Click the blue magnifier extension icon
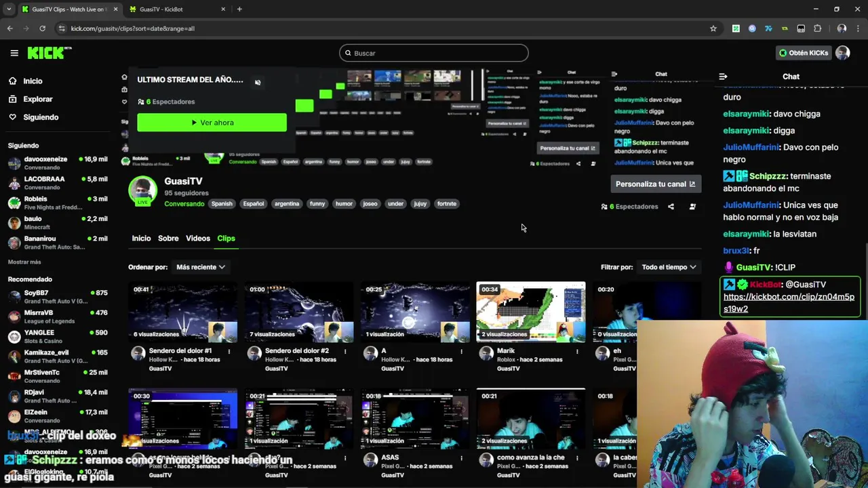The image size is (868, 488). pyautogui.click(x=752, y=28)
